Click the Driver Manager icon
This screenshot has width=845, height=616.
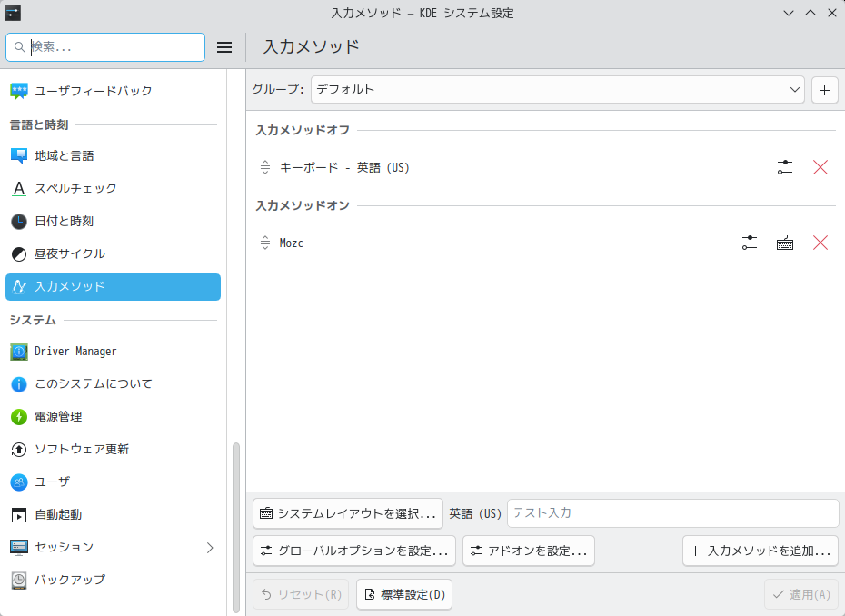(19, 352)
